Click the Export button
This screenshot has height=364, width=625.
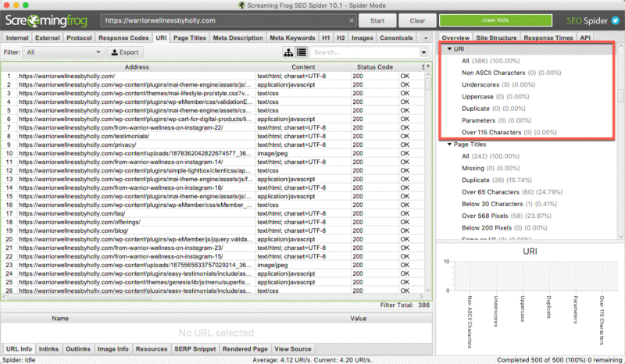click(x=125, y=52)
